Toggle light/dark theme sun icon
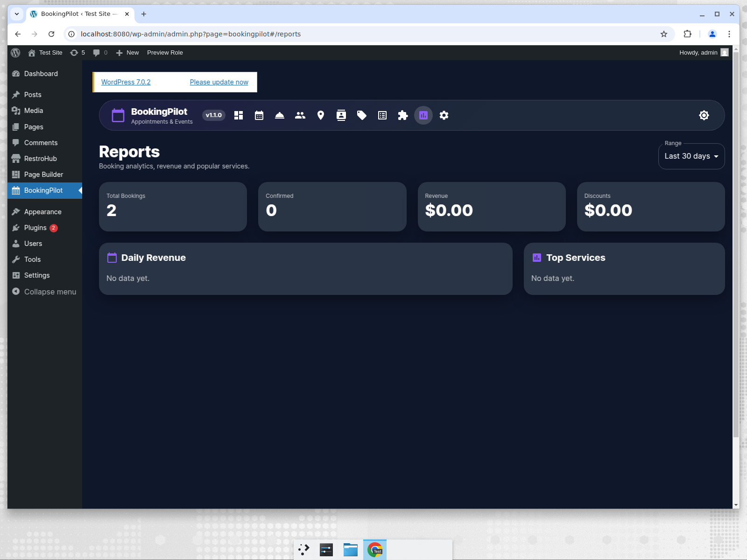The image size is (747, 560). (x=704, y=115)
